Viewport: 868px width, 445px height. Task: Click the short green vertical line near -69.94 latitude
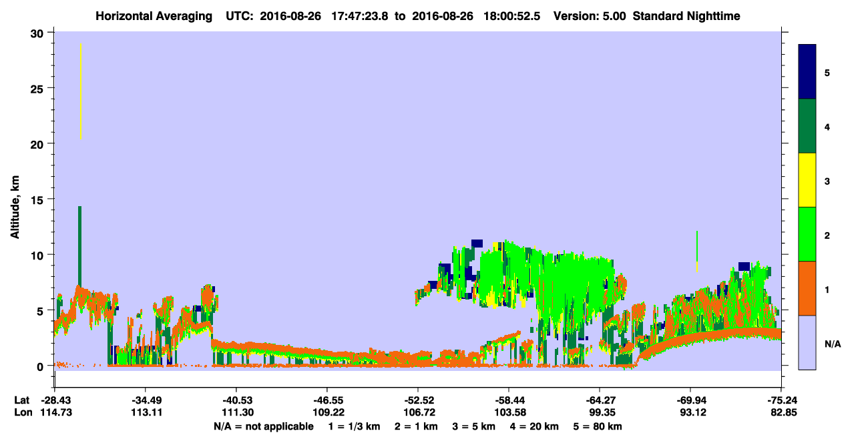(x=697, y=247)
